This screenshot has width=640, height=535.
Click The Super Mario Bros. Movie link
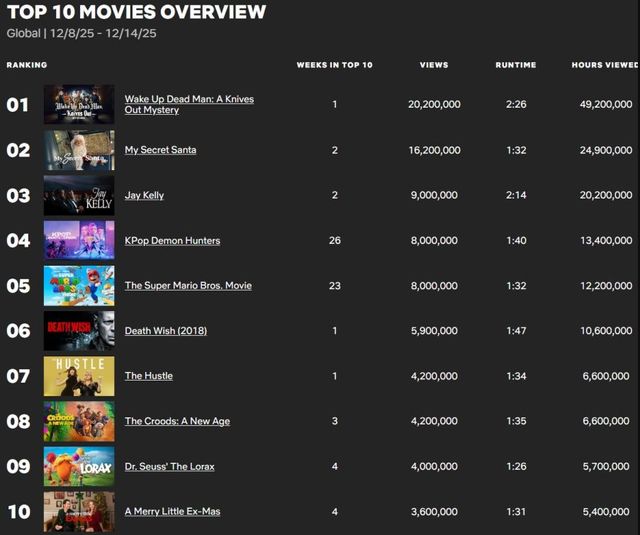(x=188, y=285)
